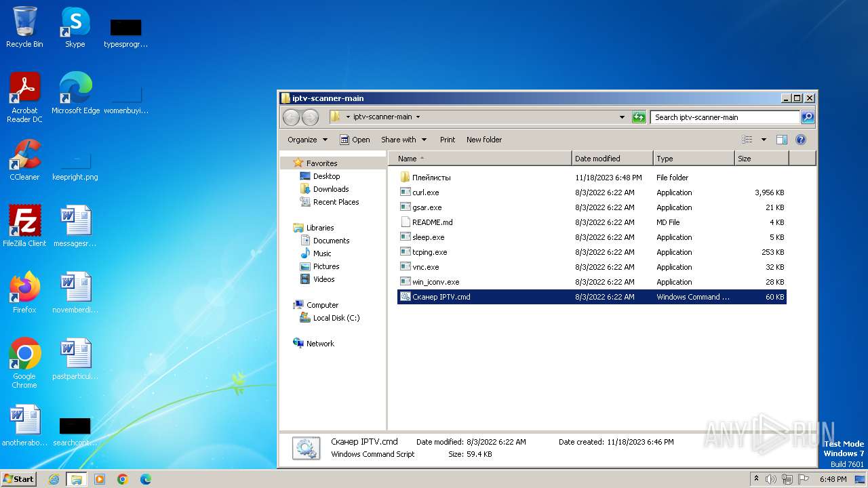The height and width of the screenshot is (488, 868).
Task: Select the typesprogr desktop file
Action: point(125,34)
